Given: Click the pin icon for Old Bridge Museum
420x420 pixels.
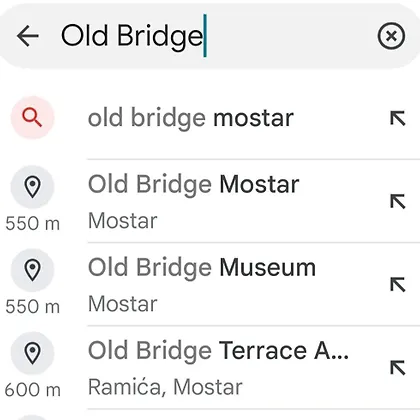Looking at the screenshot, I should (32, 270).
